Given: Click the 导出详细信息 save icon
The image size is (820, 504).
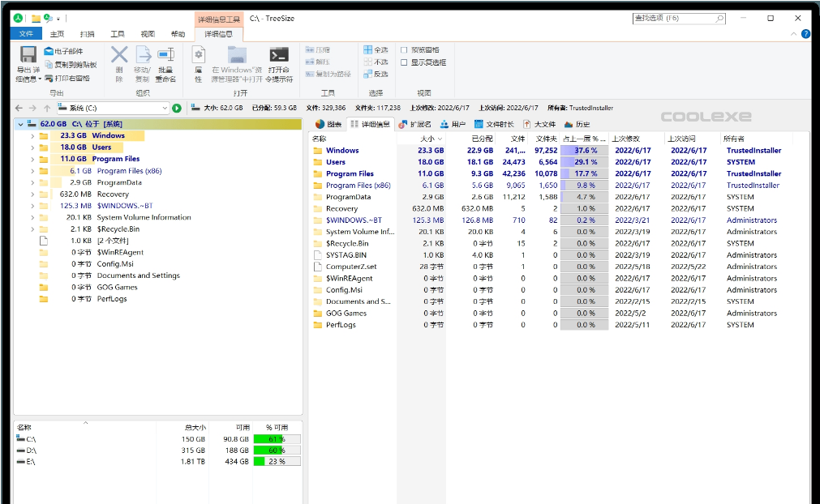Looking at the screenshot, I should 28,55.
